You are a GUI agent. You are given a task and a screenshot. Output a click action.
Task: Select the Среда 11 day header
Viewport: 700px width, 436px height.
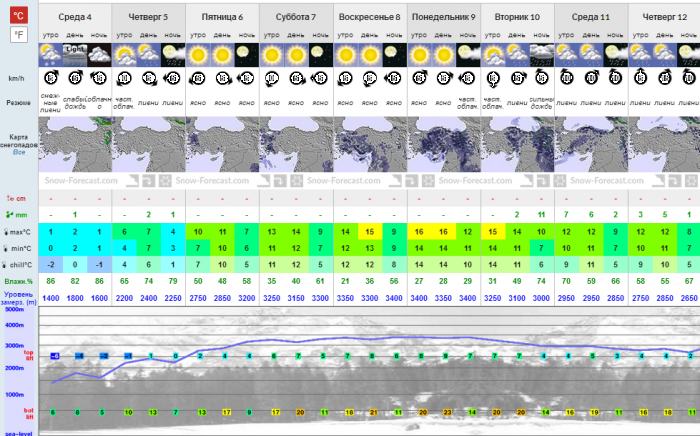point(591,17)
